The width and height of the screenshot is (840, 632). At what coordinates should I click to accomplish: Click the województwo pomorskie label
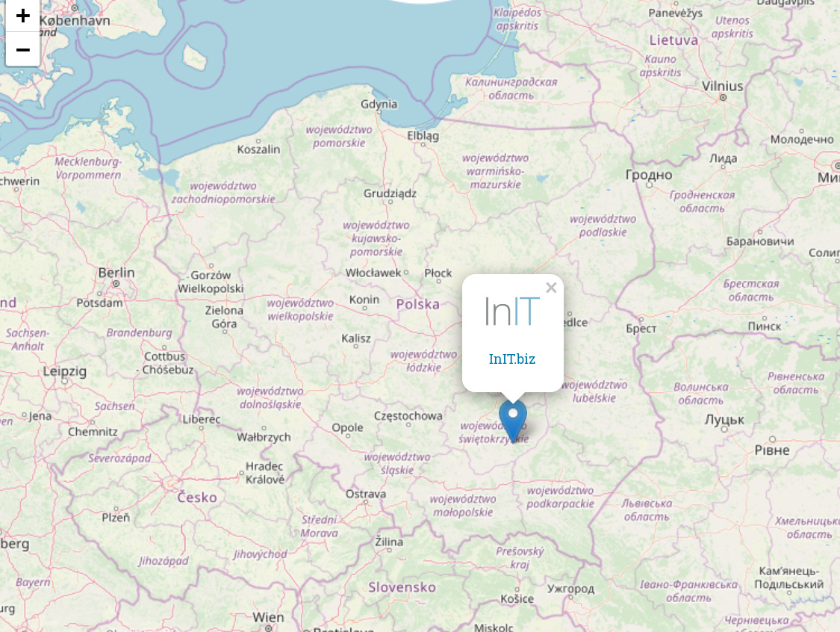pyautogui.click(x=338, y=136)
